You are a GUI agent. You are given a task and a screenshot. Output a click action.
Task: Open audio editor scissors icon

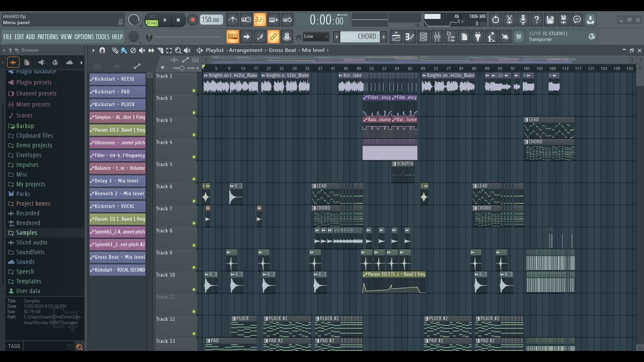509,20
